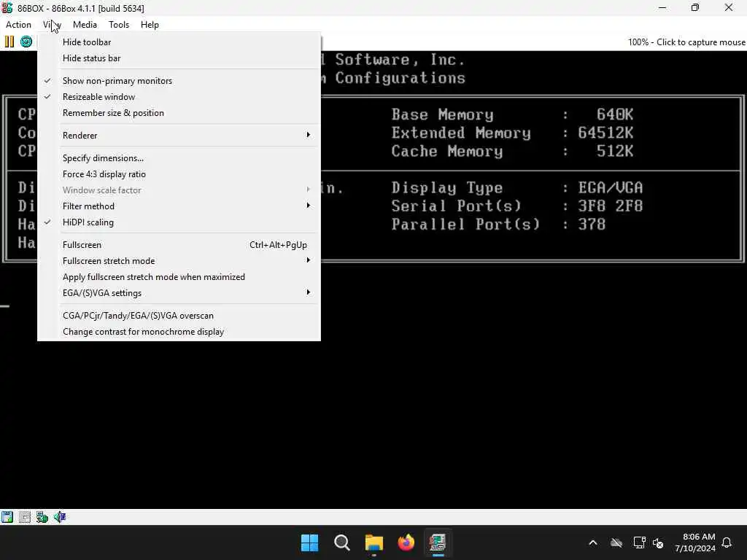Click the pause emulation icon in toolbar
The image size is (747, 560).
[9, 42]
